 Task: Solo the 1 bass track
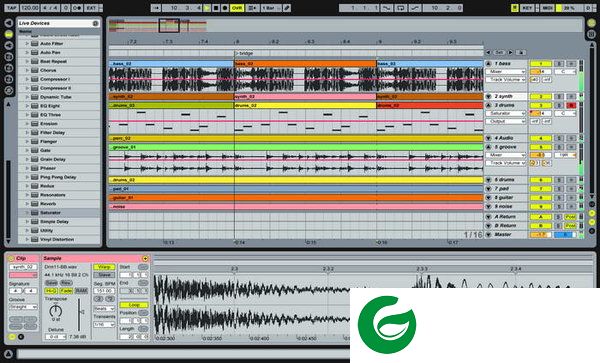(559, 63)
